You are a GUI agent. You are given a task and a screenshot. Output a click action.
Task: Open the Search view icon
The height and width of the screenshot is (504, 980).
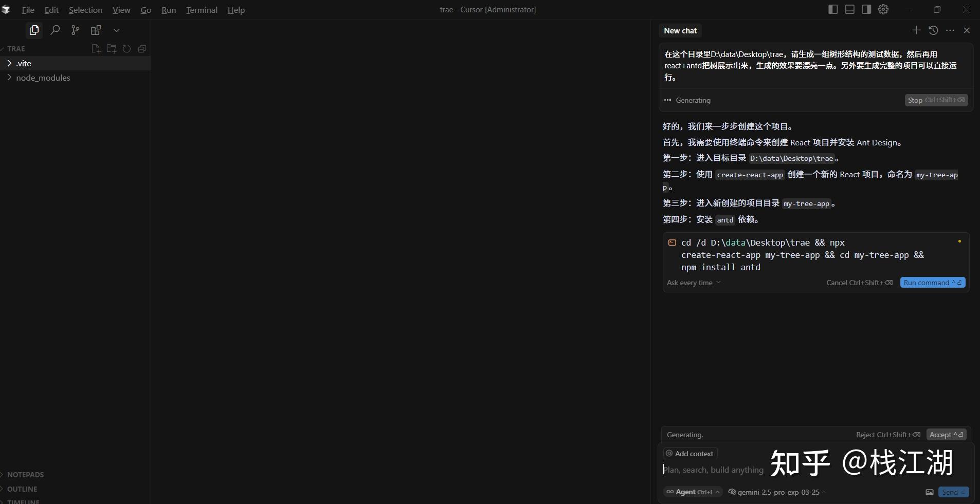pos(55,30)
